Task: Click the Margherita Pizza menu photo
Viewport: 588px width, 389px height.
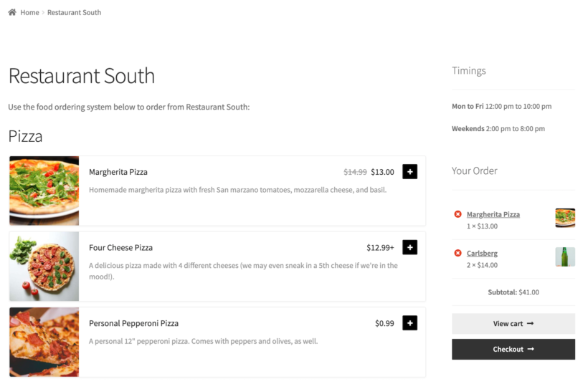Action: pyautogui.click(x=44, y=191)
